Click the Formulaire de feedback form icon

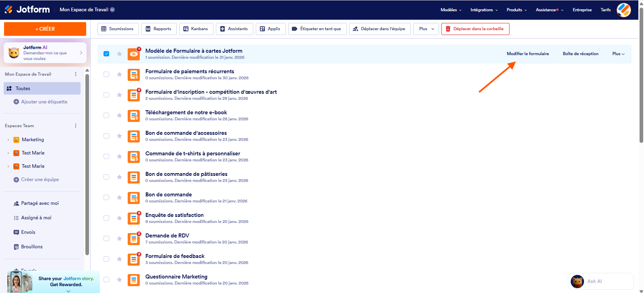point(134,259)
